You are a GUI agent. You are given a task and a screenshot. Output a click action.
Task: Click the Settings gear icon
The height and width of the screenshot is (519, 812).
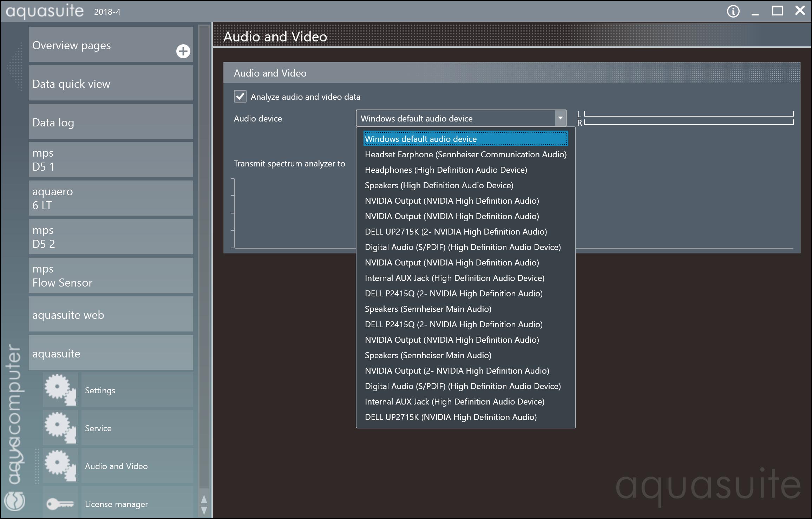(x=60, y=390)
